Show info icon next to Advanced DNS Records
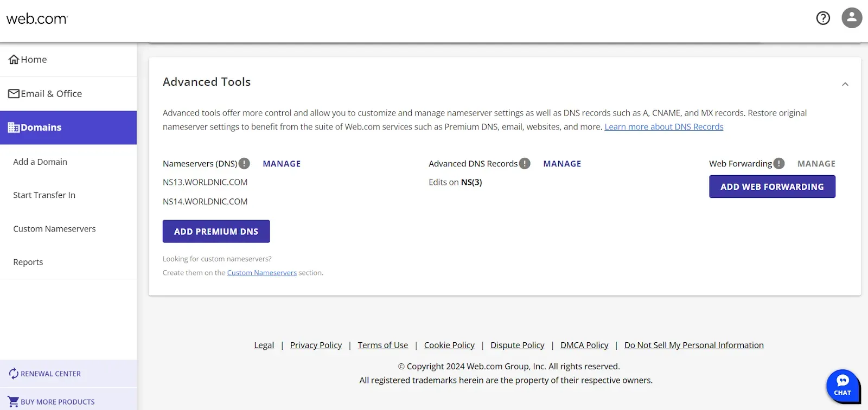 coord(525,163)
